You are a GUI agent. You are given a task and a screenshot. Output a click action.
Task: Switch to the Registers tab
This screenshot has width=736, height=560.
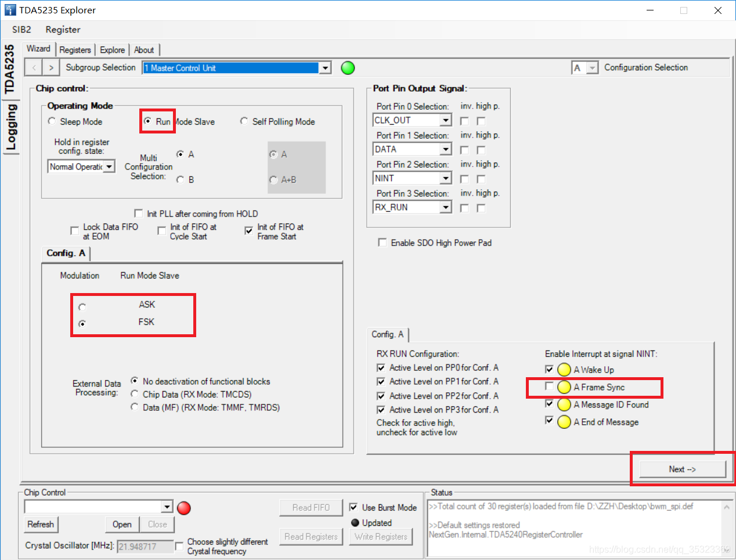tap(75, 50)
